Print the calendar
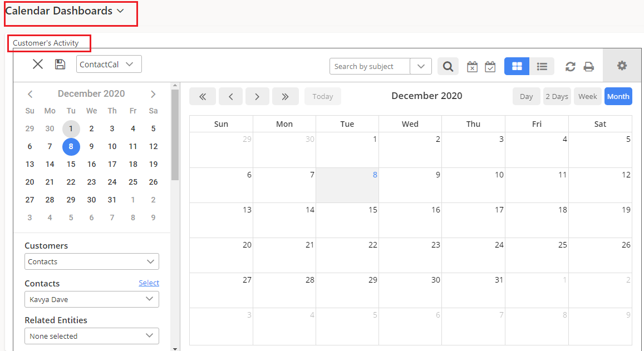Image resolution: width=644 pixels, height=351 pixels. [589, 67]
